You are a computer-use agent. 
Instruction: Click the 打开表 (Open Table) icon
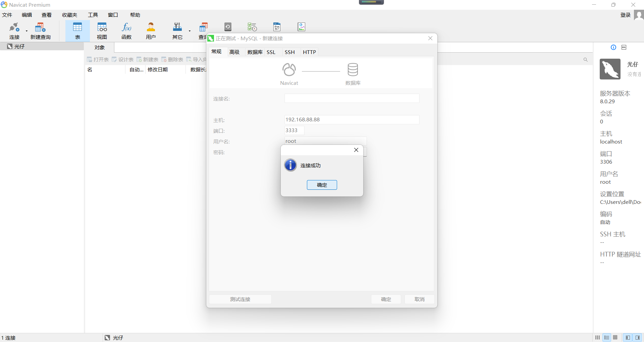(x=90, y=59)
